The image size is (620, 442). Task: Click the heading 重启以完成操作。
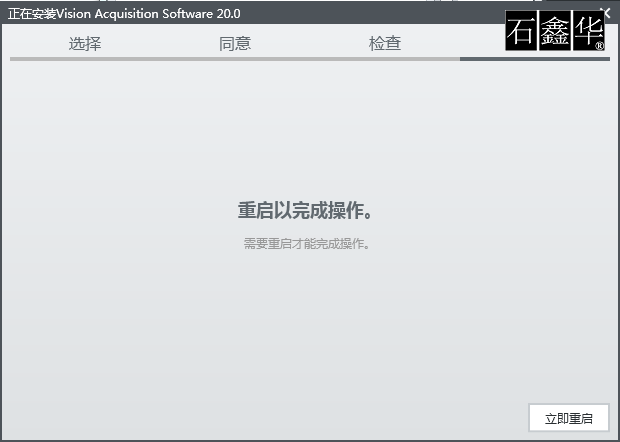coord(305,210)
